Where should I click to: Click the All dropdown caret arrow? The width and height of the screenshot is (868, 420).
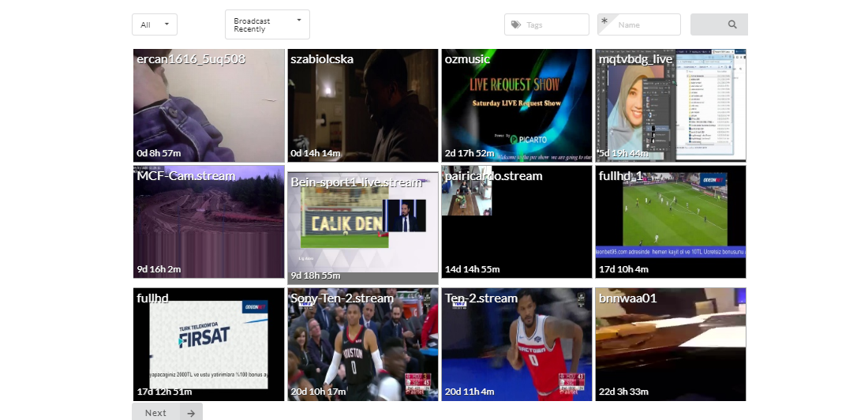point(166,24)
